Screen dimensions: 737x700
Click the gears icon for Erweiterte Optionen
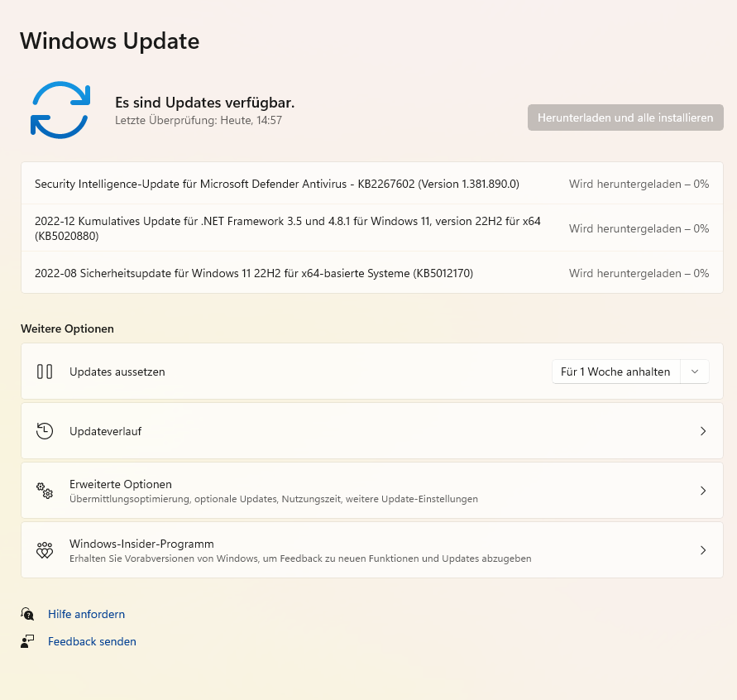45,491
